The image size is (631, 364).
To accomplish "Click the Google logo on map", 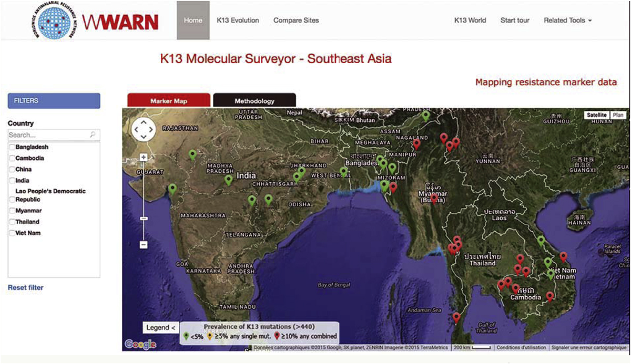I will (x=140, y=344).
